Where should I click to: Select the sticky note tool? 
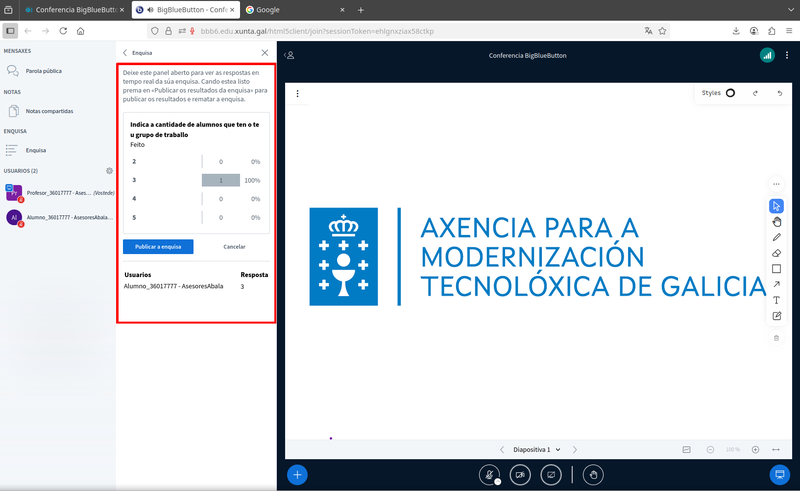(x=777, y=316)
